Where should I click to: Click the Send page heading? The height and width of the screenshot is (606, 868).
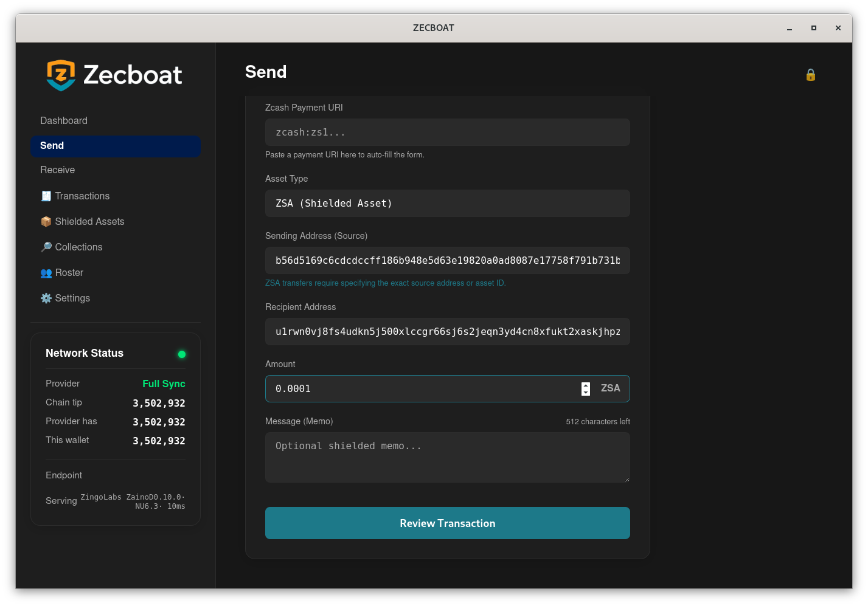click(x=266, y=72)
